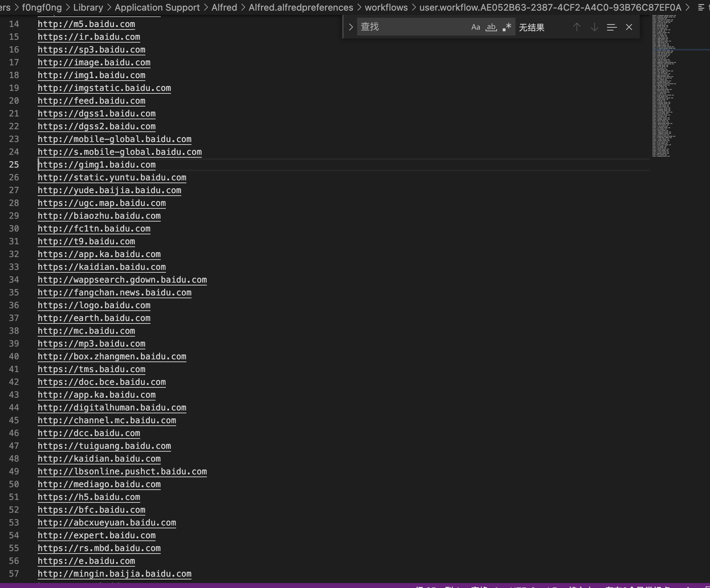Image resolution: width=710 pixels, height=588 pixels.
Task: Open the workflows breadcrumb dropdown
Action: pos(386,7)
